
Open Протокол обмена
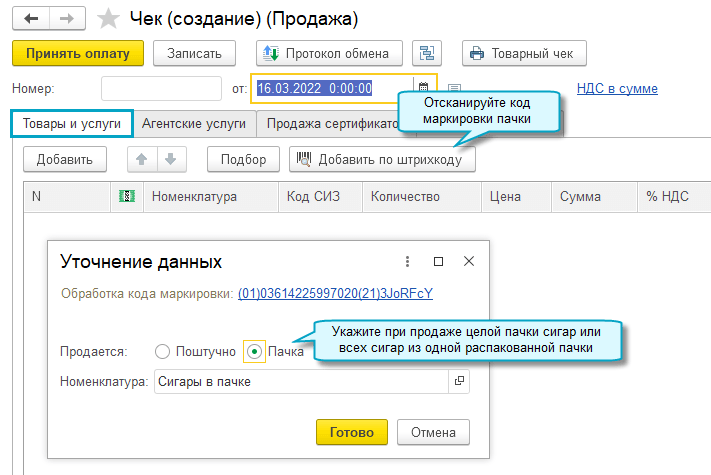[329, 53]
